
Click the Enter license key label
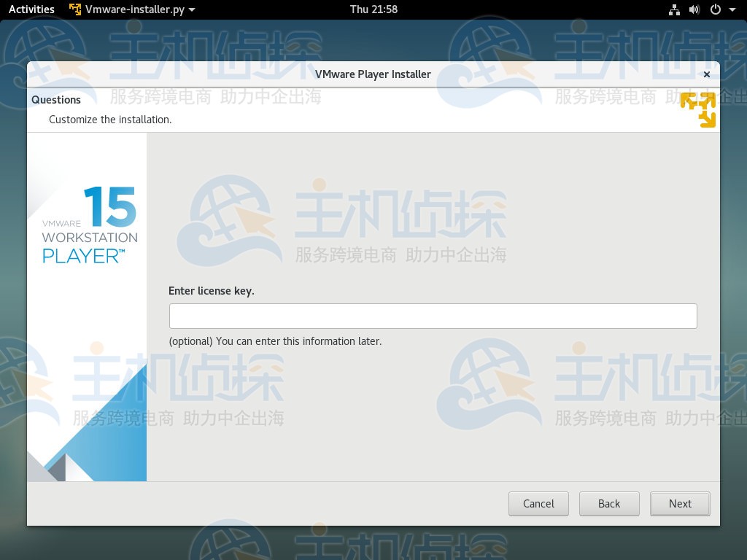[212, 290]
